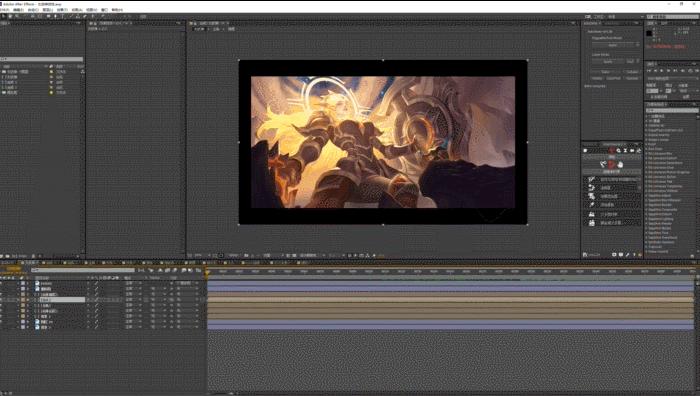The width and height of the screenshot is (700, 396).
Task: Click the yellow current timecode display
Action: 13,269
